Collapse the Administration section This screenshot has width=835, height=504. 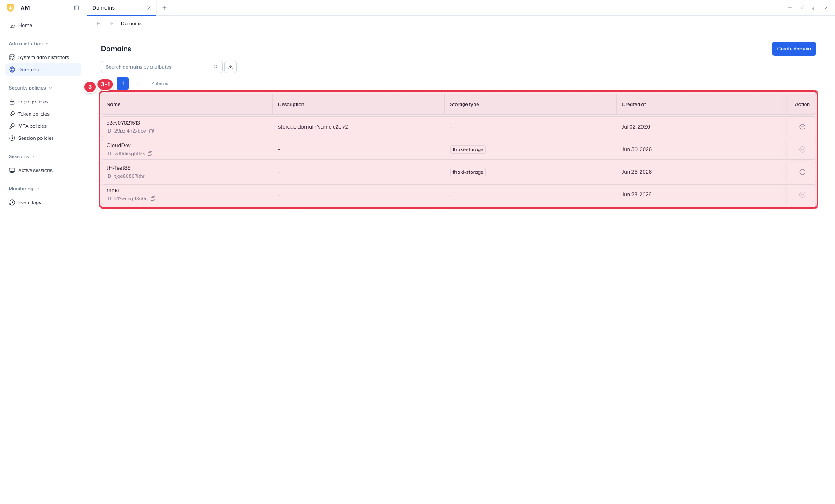[29, 43]
